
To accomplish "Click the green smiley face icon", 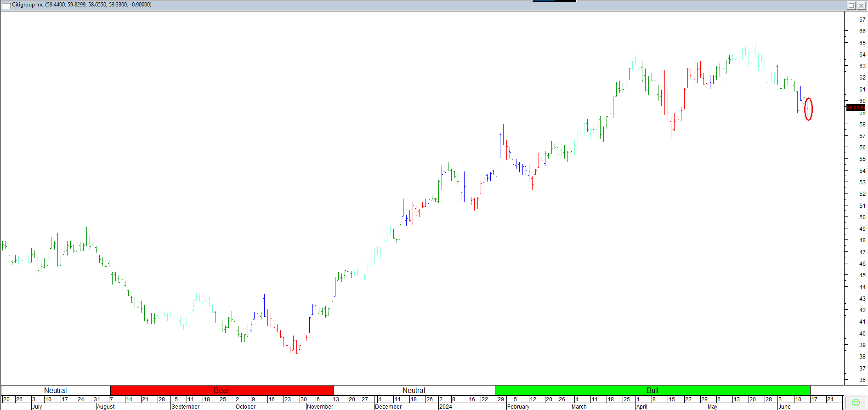I will pos(856,403).
